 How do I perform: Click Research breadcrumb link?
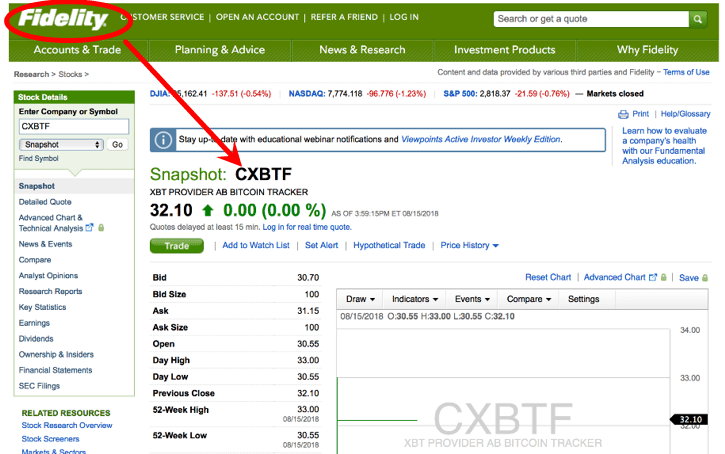click(31, 74)
